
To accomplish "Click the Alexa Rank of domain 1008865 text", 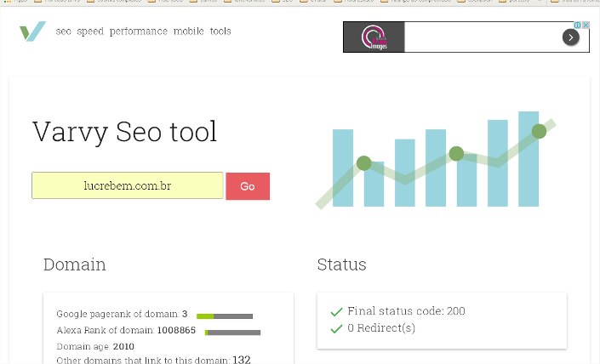I will [126, 330].
